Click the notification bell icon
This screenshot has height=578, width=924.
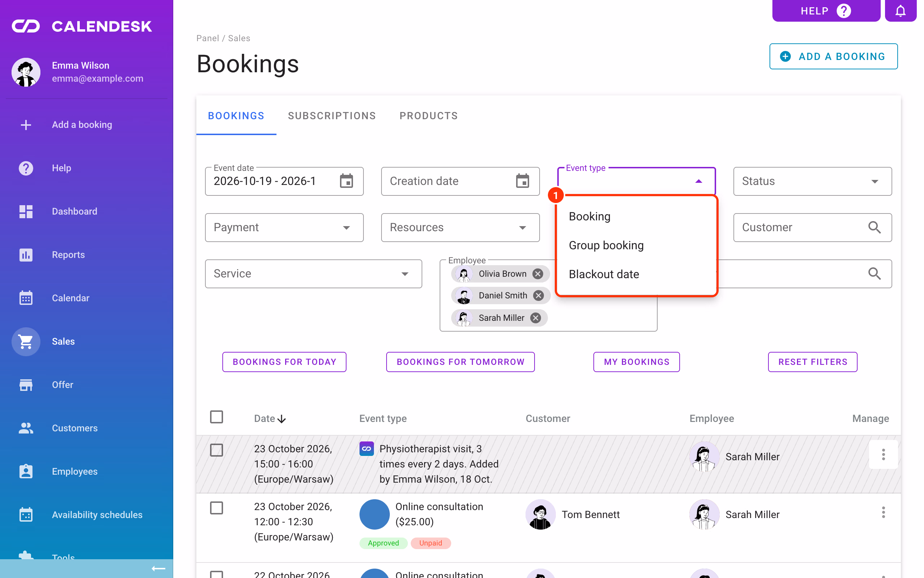pos(900,11)
